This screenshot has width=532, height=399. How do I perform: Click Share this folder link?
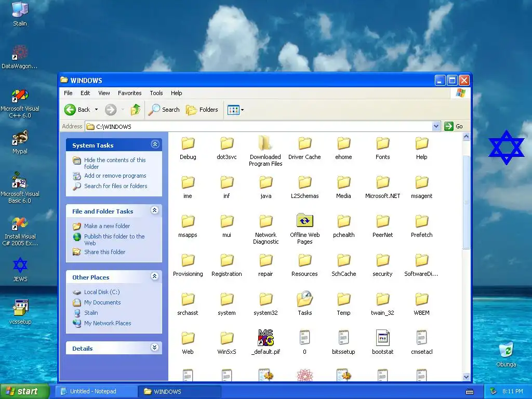104,252
